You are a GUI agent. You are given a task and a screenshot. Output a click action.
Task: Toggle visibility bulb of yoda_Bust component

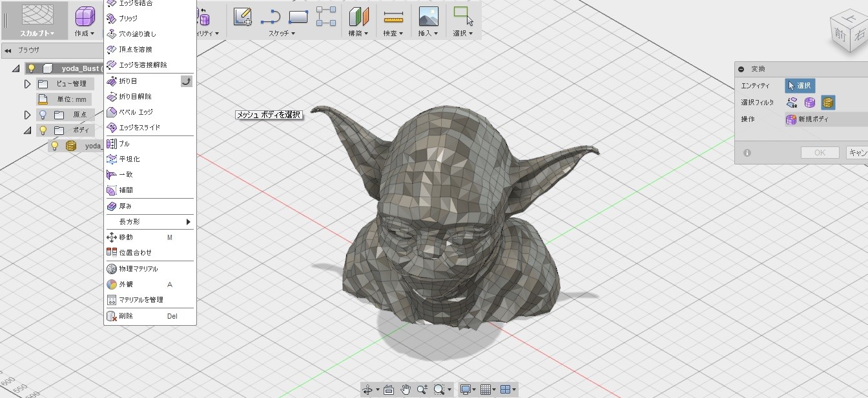30,68
